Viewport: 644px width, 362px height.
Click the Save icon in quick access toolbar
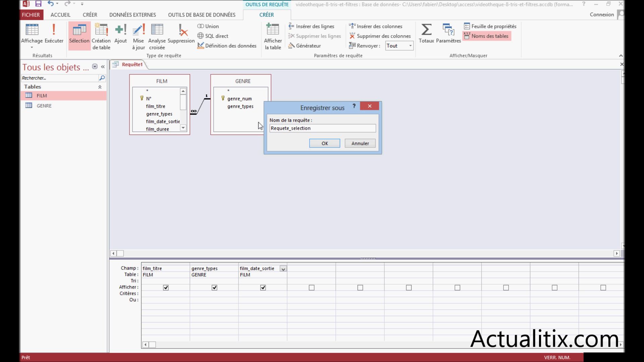tap(38, 4)
